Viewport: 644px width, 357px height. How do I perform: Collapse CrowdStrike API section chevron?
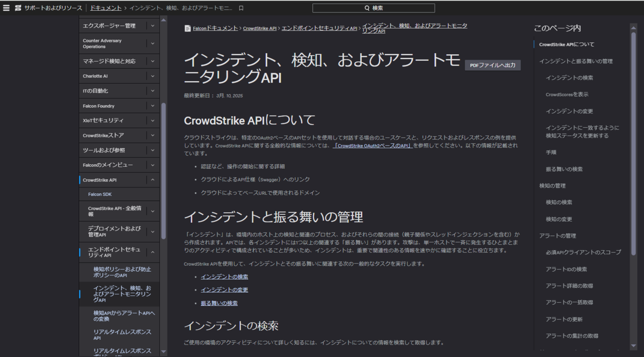point(152,180)
